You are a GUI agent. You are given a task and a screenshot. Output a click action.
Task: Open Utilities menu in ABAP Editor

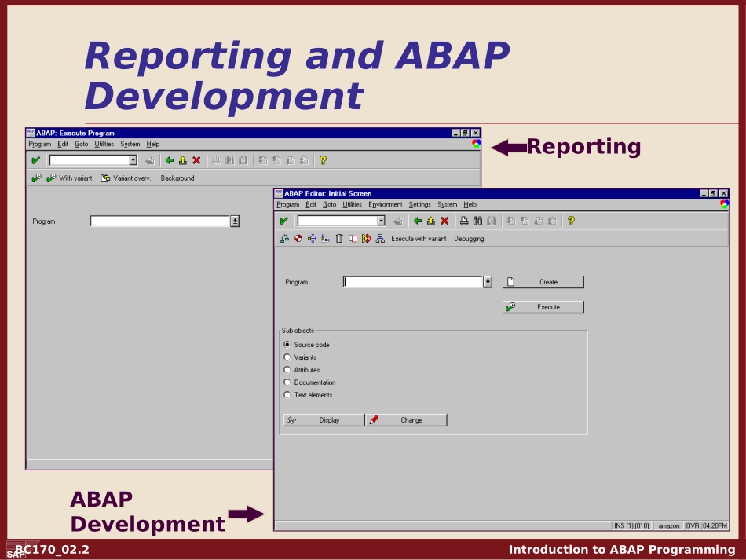point(352,204)
